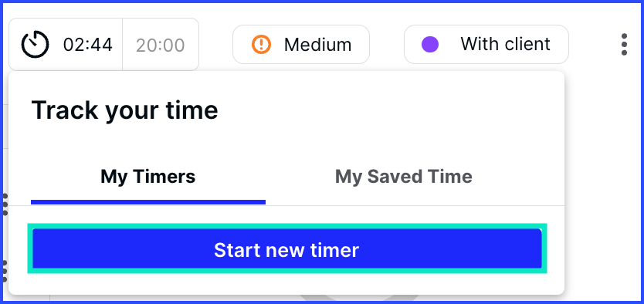Start a new timer
644x304 pixels.
click(x=287, y=249)
